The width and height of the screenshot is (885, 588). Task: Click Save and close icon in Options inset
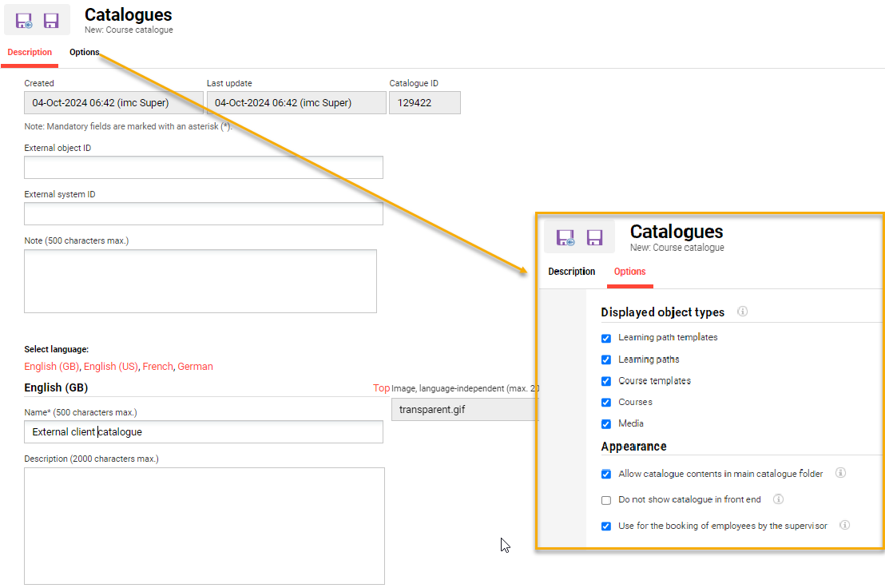click(x=566, y=237)
